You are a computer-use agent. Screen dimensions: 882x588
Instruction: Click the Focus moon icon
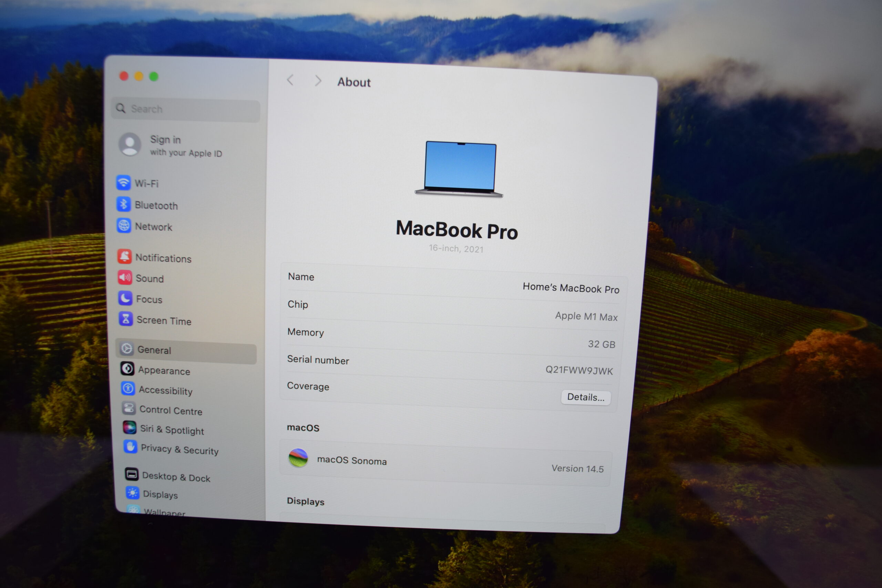pyautogui.click(x=125, y=298)
